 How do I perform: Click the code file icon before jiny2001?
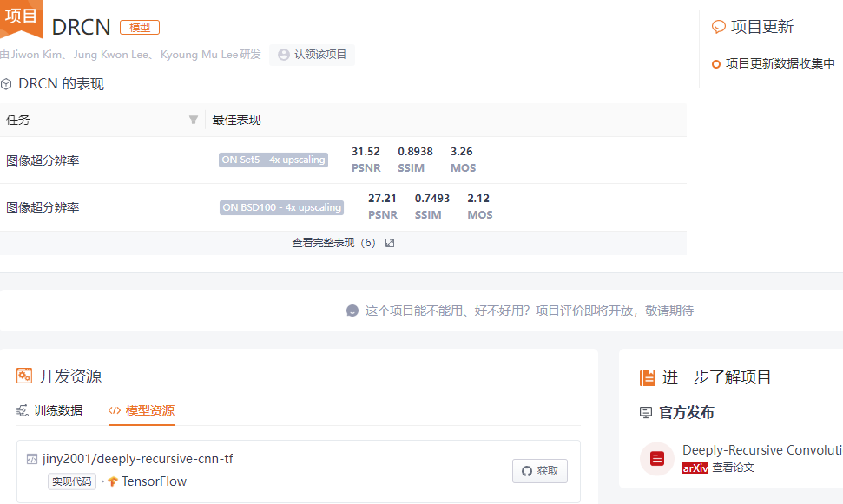click(x=32, y=459)
